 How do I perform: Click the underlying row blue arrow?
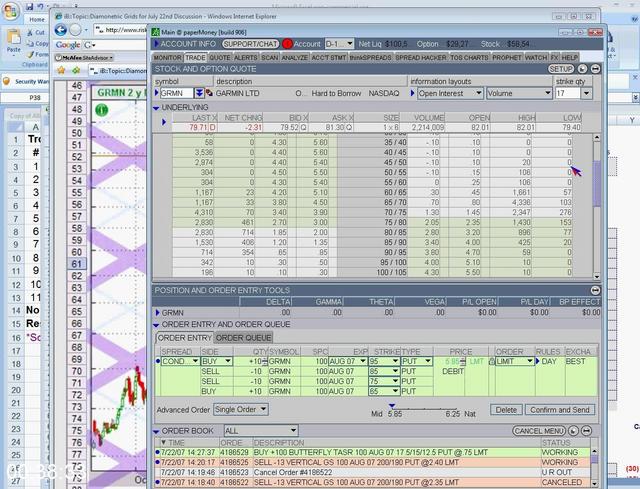point(164,122)
